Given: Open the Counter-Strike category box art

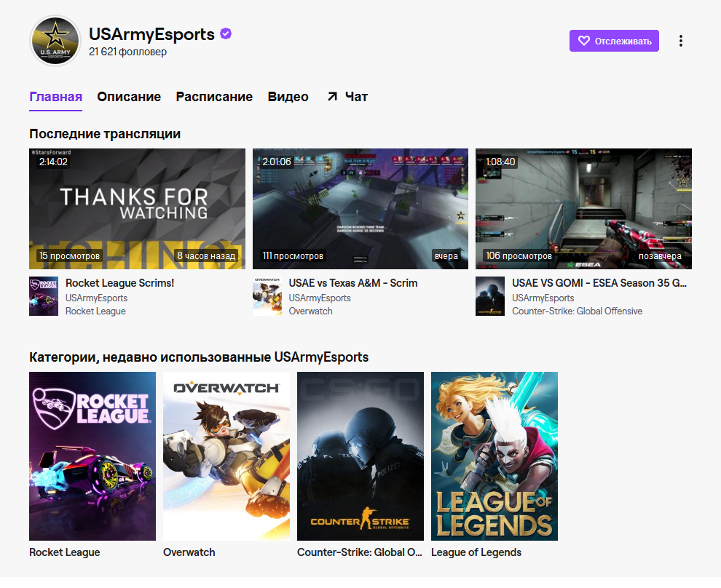Looking at the screenshot, I should click(x=360, y=456).
